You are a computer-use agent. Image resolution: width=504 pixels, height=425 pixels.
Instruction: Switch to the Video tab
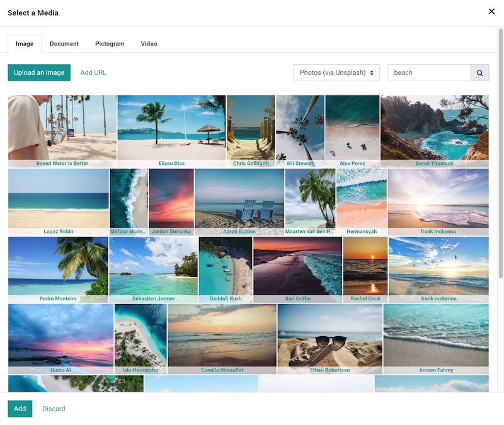pyautogui.click(x=147, y=44)
